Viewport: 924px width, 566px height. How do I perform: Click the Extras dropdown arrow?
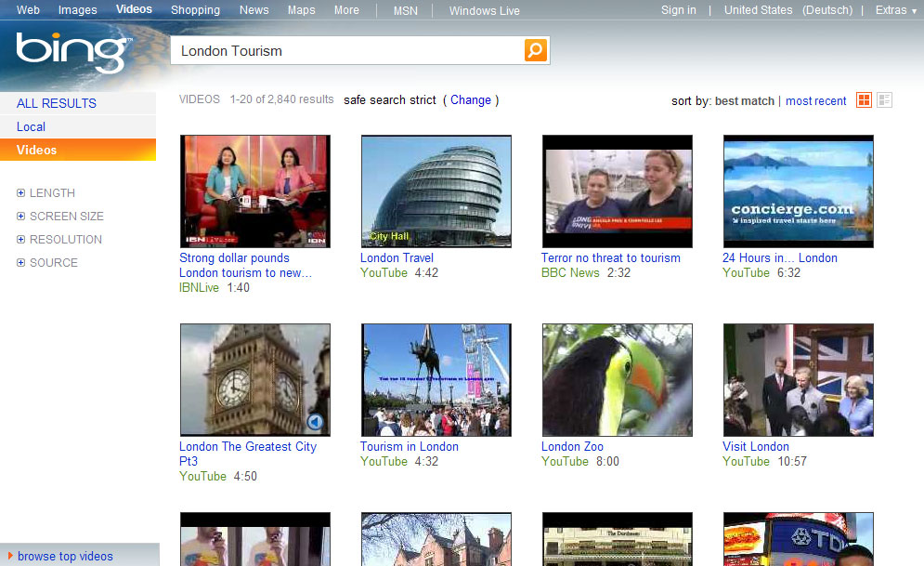click(x=914, y=11)
